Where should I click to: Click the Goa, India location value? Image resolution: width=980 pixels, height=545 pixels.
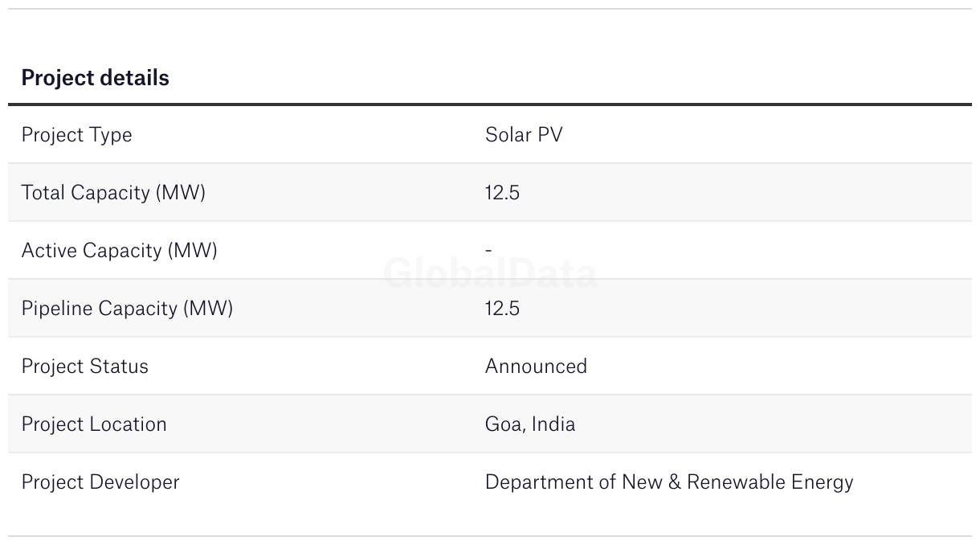click(530, 424)
